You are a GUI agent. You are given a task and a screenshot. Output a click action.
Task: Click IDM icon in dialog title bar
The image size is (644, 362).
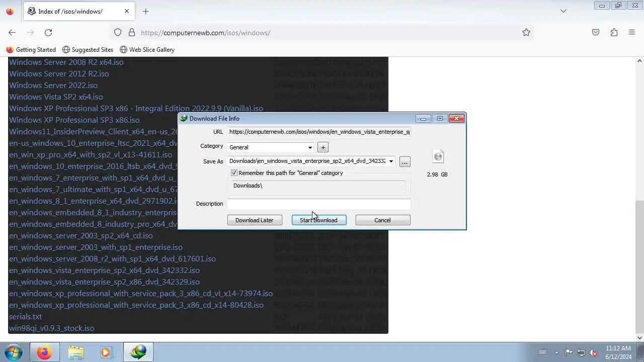coord(184,119)
